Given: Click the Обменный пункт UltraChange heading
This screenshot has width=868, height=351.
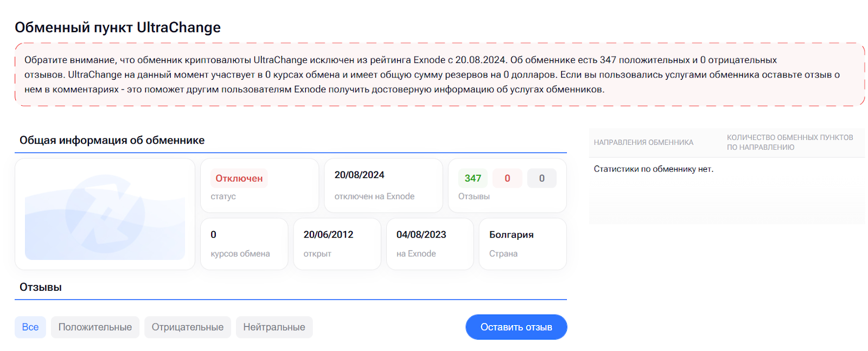Looking at the screenshot, I should pos(118,28).
